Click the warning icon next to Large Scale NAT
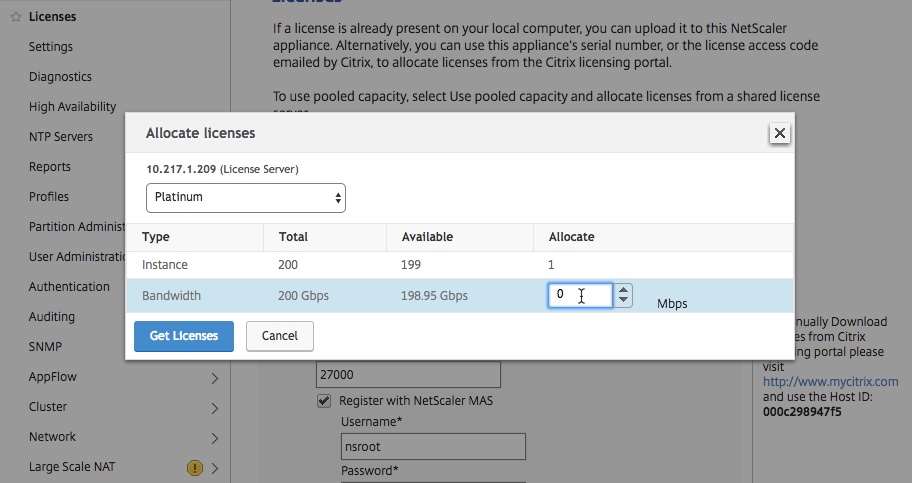 [195, 467]
